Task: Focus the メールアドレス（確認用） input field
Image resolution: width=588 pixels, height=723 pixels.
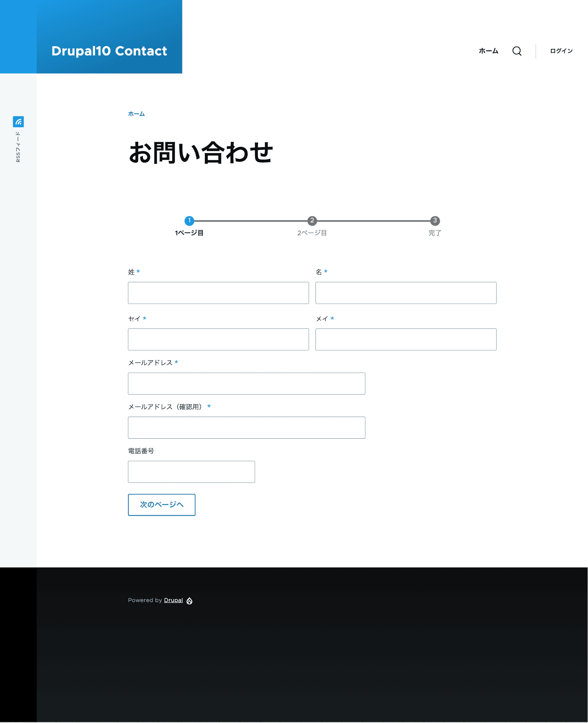Action: pyautogui.click(x=246, y=428)
